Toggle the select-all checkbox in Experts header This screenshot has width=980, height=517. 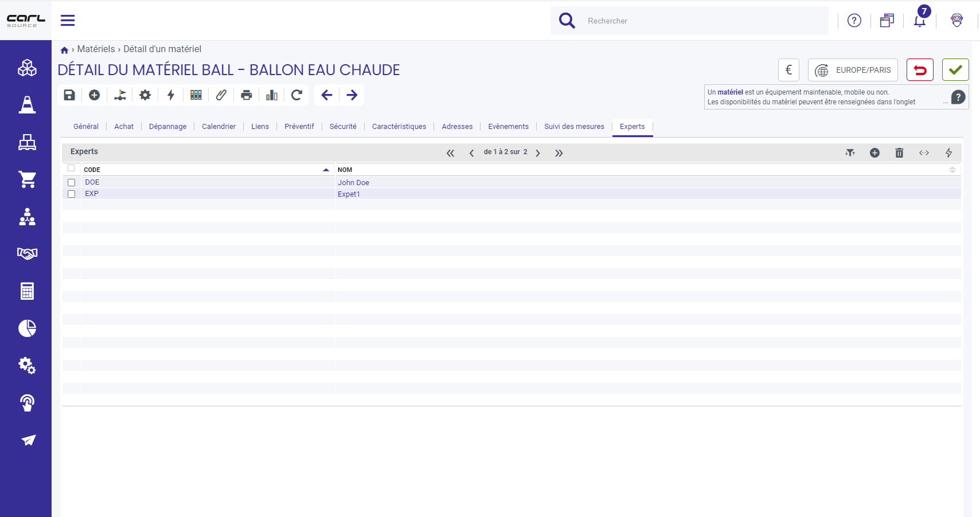[x=71, y=169]
